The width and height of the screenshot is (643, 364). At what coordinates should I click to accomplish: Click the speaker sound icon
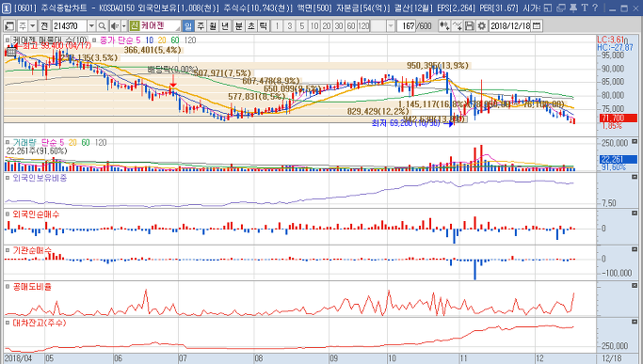(115, 26)
